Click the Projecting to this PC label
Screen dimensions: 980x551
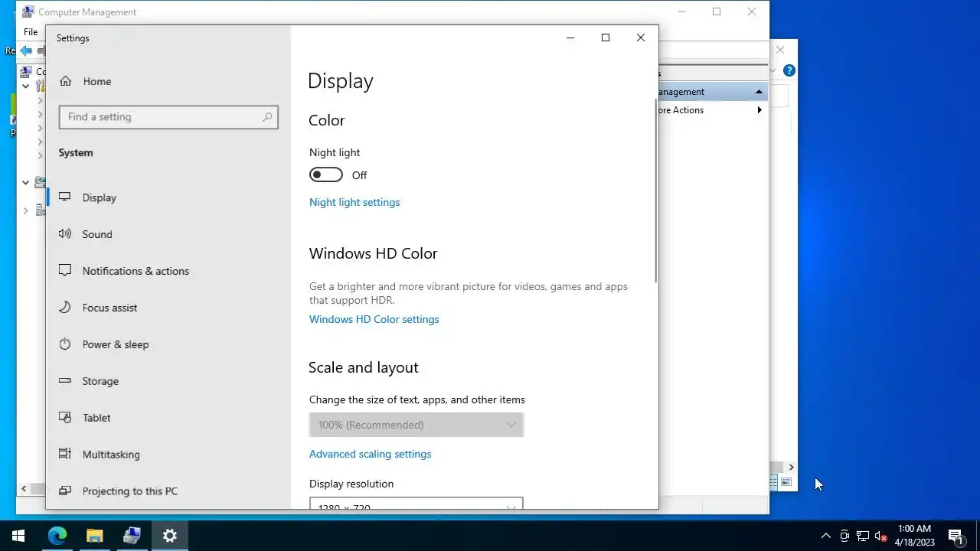pos(130,491)
